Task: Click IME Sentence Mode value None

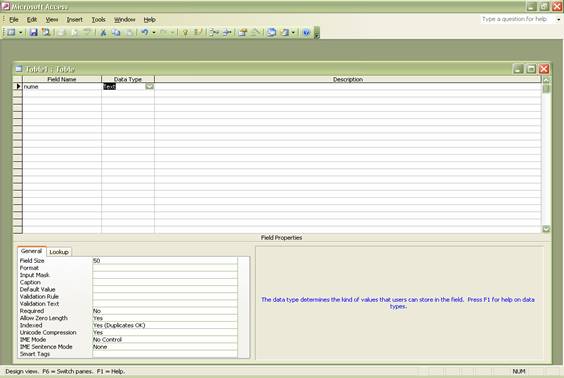Action: [165, 347]
